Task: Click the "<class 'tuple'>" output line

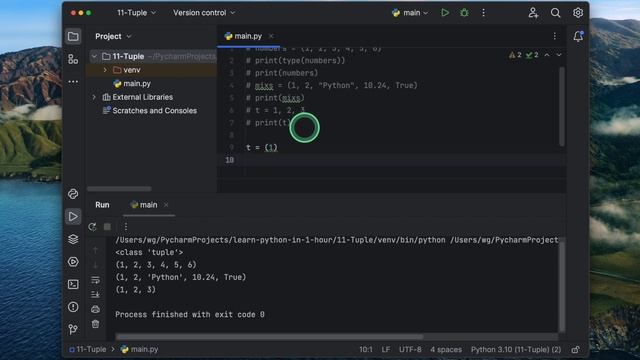Action: [x=149, y=253]
